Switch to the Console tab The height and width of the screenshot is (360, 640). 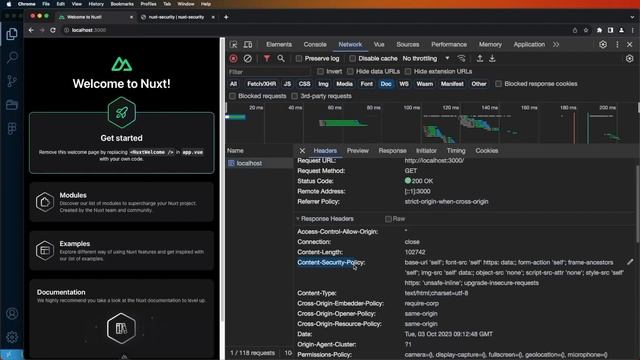[315, 44]
